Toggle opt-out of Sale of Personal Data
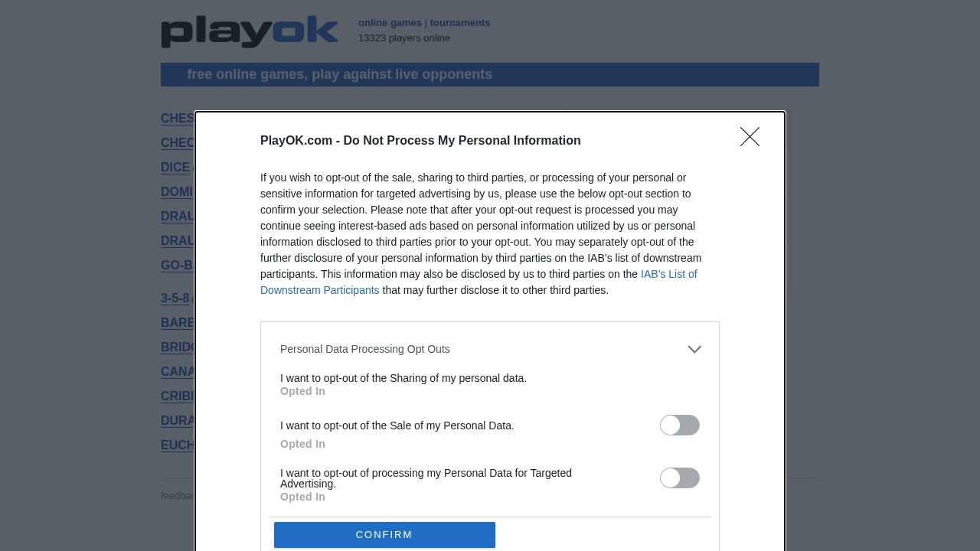980x551 pixels. [679, 425]
